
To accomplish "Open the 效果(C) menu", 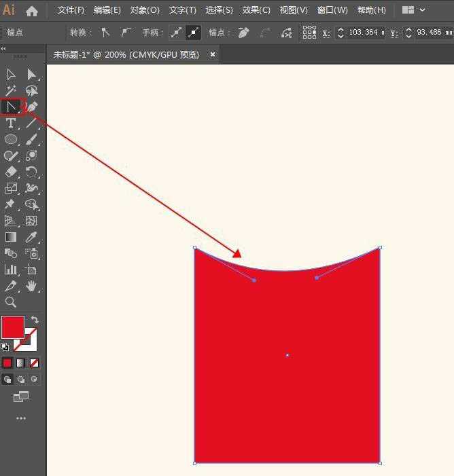I will tap(256, 10).
